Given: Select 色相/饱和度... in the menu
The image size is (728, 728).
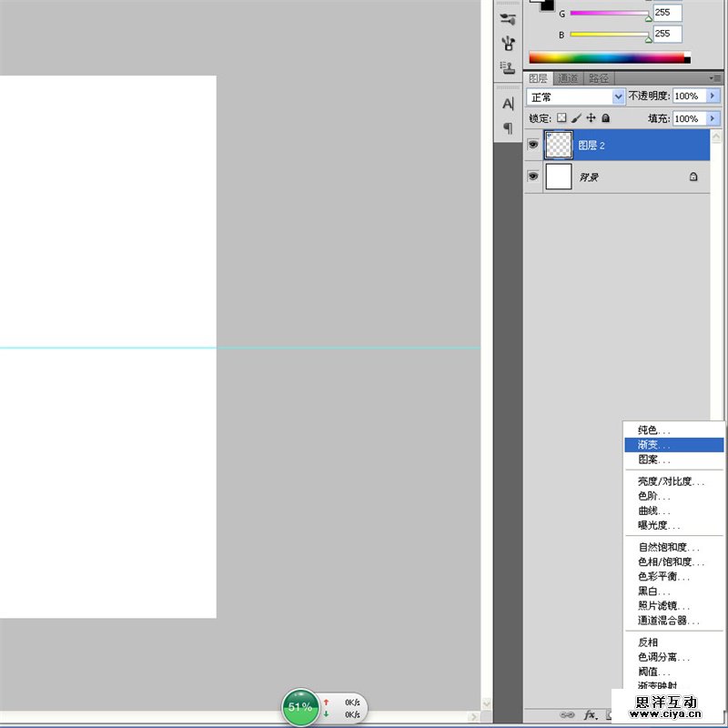Looking at the screenshot, I should pyautogui.click(x=664, y=561).
